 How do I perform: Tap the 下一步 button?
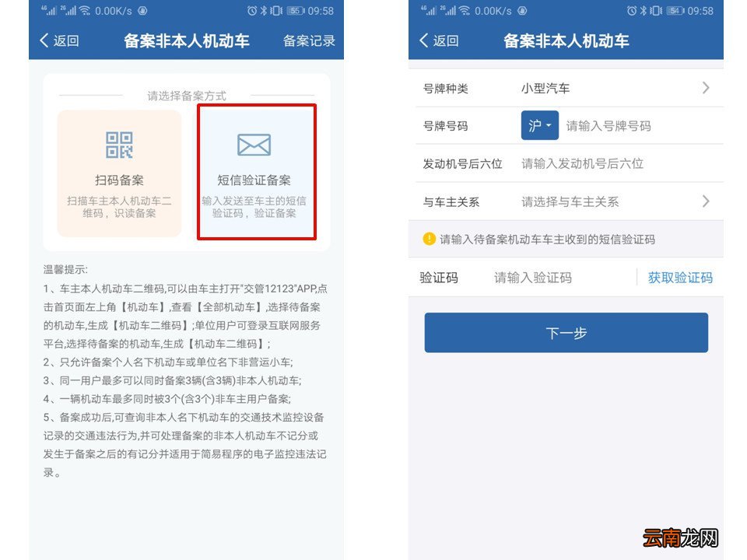(566, 332)
